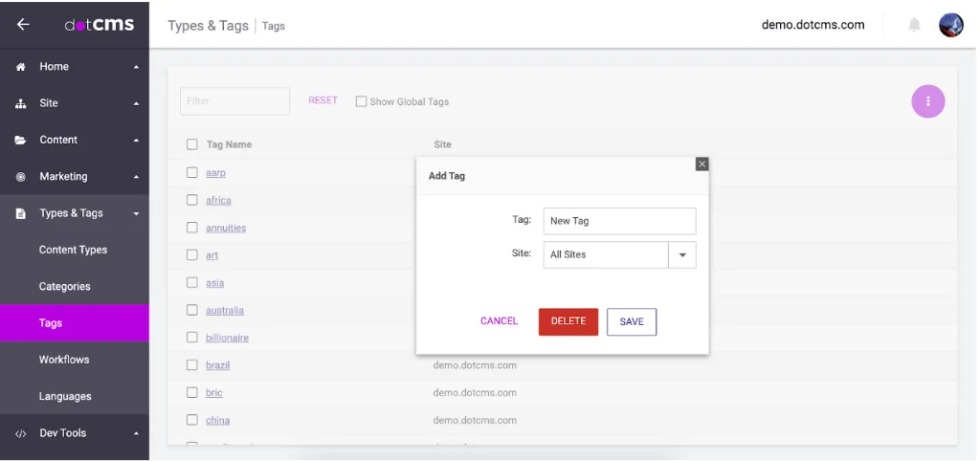Go to Workflows in the sidebar
The height and width of the screenshot is (461, 980).
(x=64, y=360)
